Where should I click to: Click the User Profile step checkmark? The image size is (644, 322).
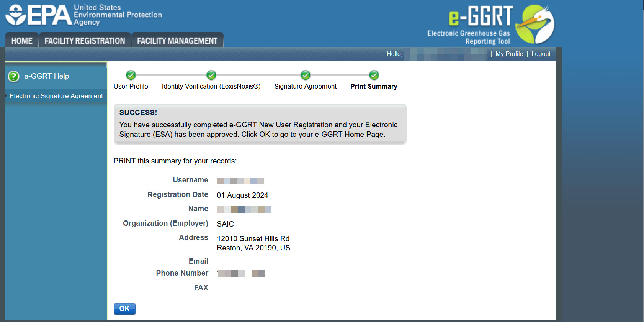[131, 75]
